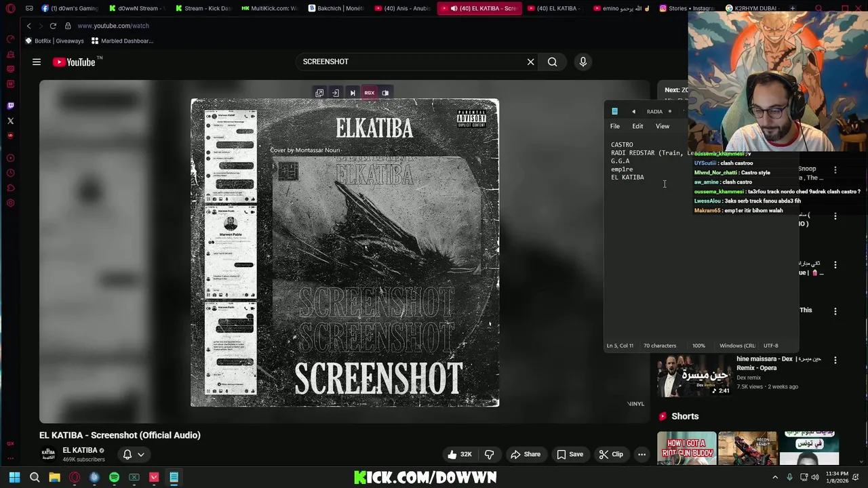Viewport: 868px width, 488px height.
Task: Switch to Stories Instagram tab
Action: (687, 8)
